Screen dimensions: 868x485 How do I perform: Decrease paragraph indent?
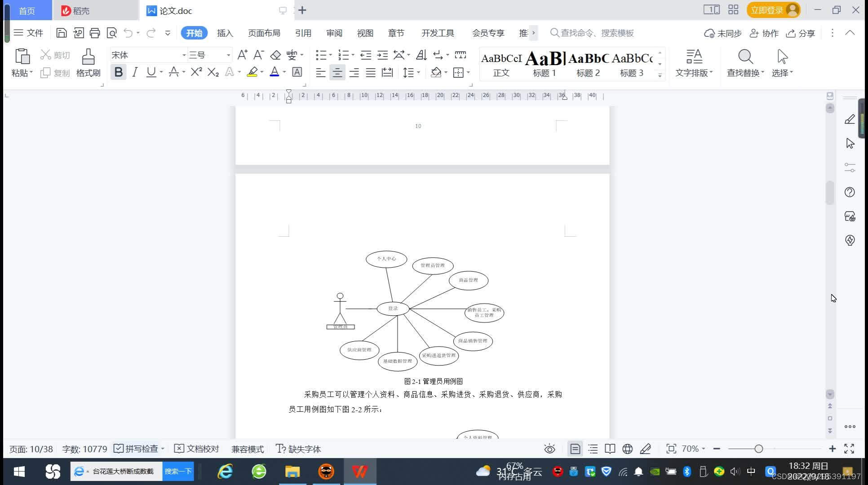tap(366, 55)
